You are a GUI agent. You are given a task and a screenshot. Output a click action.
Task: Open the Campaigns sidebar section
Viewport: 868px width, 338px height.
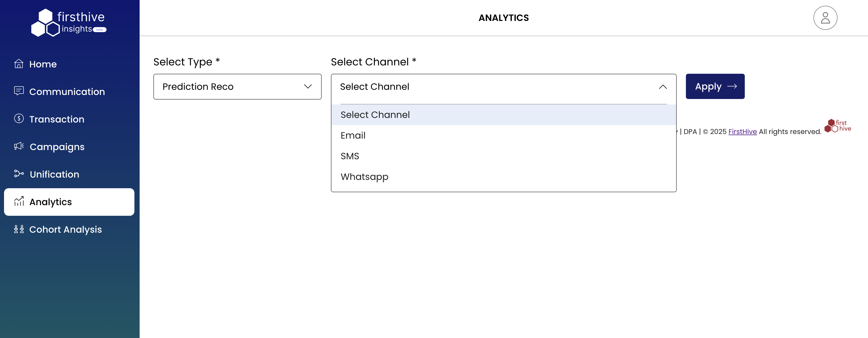pyautogui.click(x=57, y=147)
